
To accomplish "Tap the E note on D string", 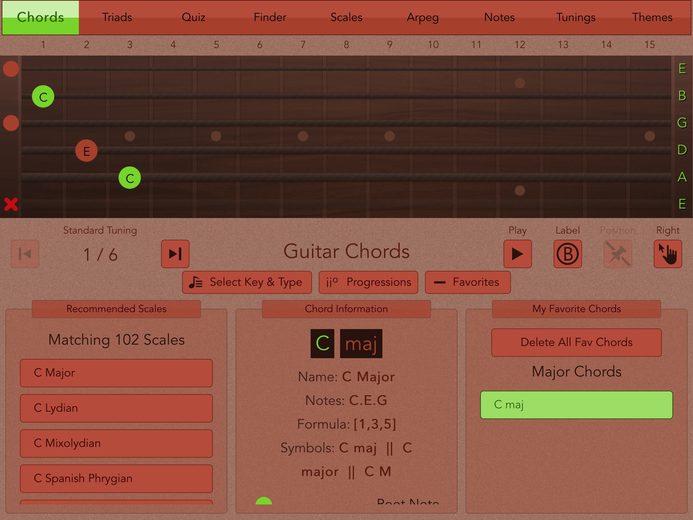I will pos(86,151).
